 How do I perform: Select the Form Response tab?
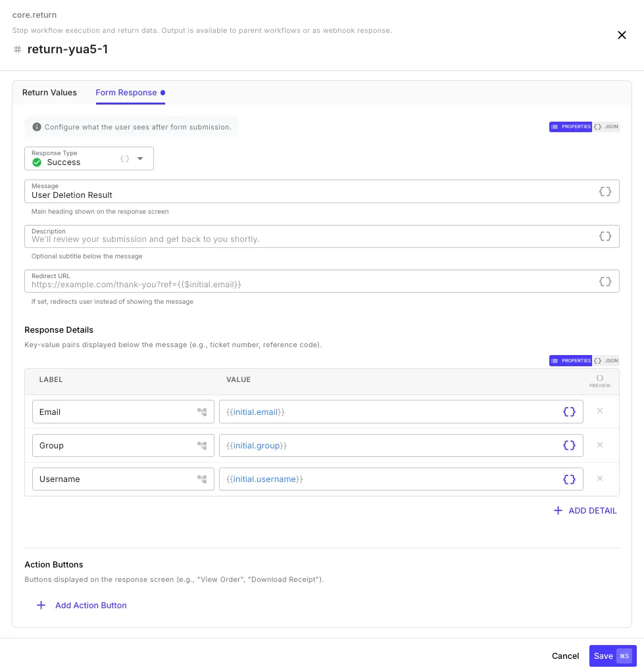pos(126,93)
